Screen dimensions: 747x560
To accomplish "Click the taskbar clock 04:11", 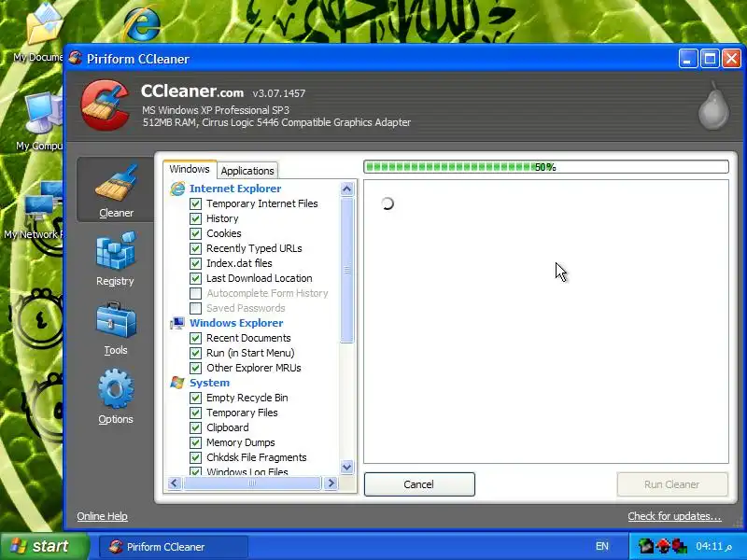I will (x=713, y=546).
